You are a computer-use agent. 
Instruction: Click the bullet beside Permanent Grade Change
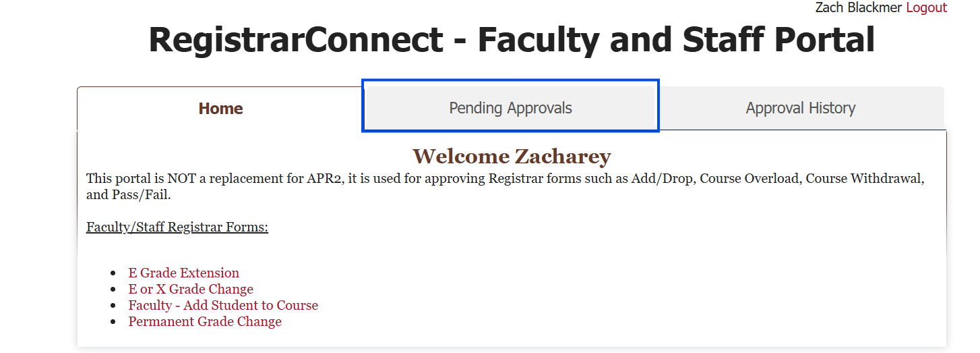click(x=113, y=323)
